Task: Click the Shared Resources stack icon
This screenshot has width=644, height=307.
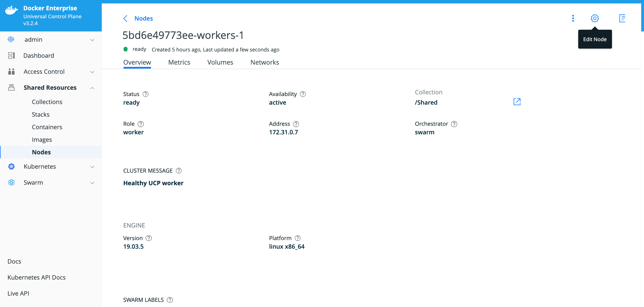Action: coord(11,87)
